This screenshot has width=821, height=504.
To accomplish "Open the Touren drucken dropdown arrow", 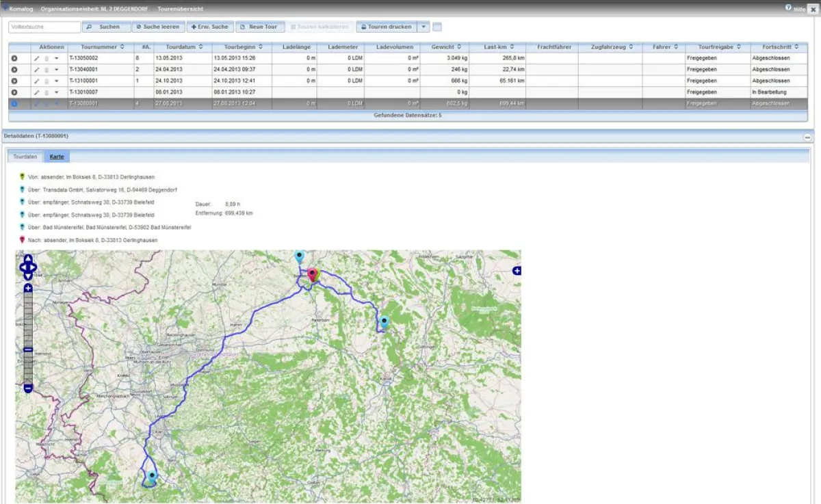I will 422,27.
